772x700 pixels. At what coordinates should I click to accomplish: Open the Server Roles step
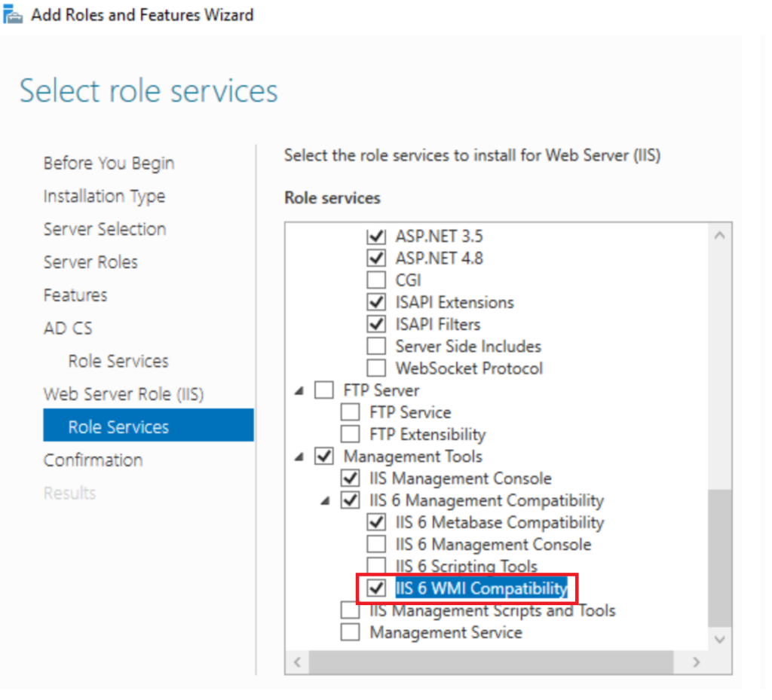pyautogui.click(x=91, y=263)
